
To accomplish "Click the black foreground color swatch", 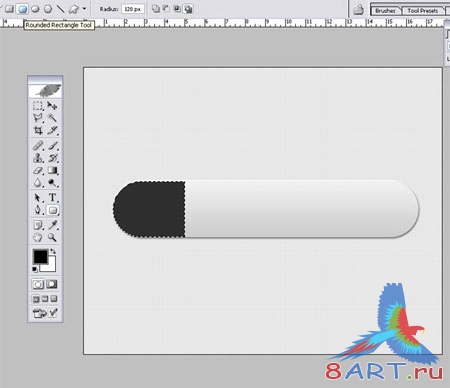I will pyautogui.click(x=40, y=257).
